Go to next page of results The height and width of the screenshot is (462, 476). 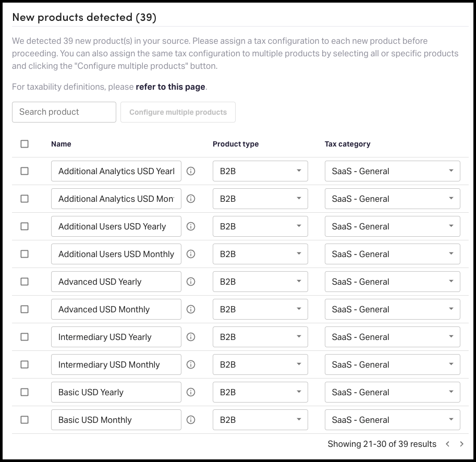[x=461, y=444]
